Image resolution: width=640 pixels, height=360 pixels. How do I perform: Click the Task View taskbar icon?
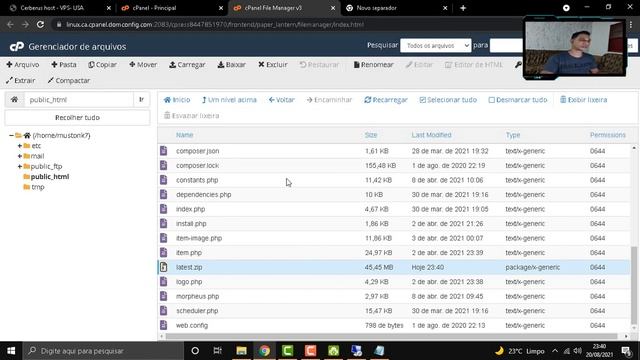tap(218, 351)
